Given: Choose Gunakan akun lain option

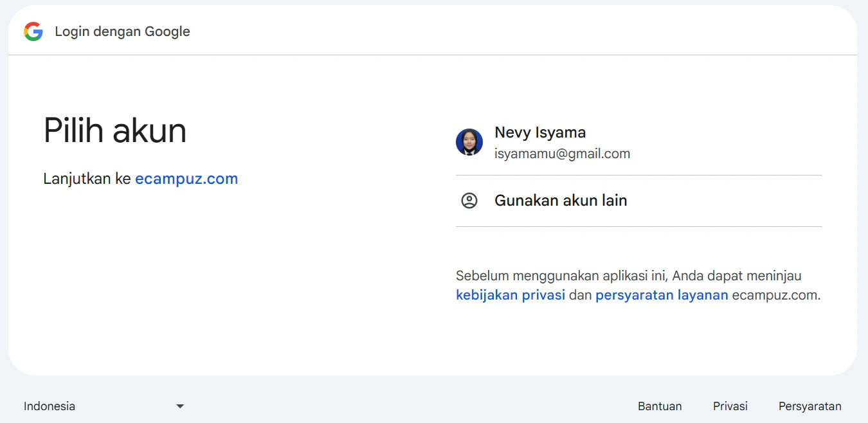Looking at the screenshot, I should [560, 200].
